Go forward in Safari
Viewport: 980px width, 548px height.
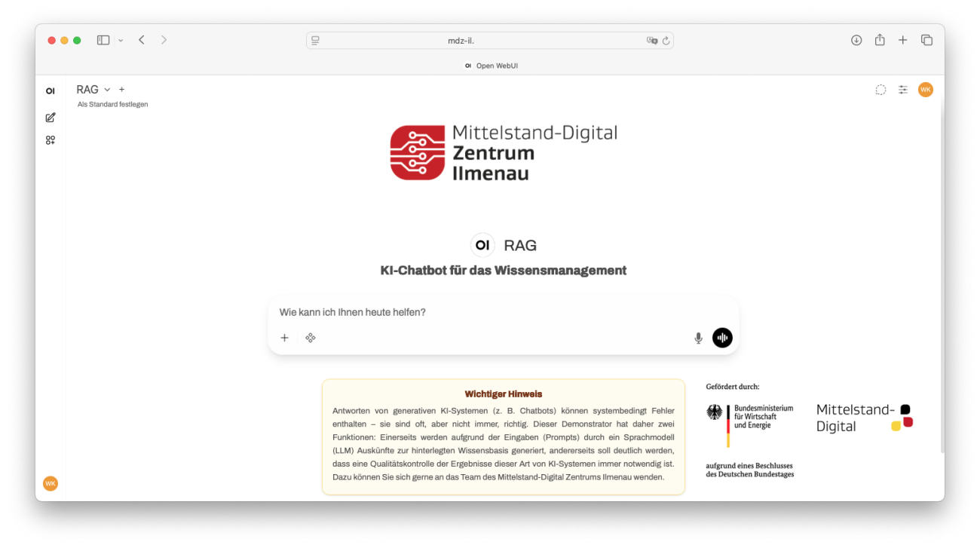(x=164, y=40)
